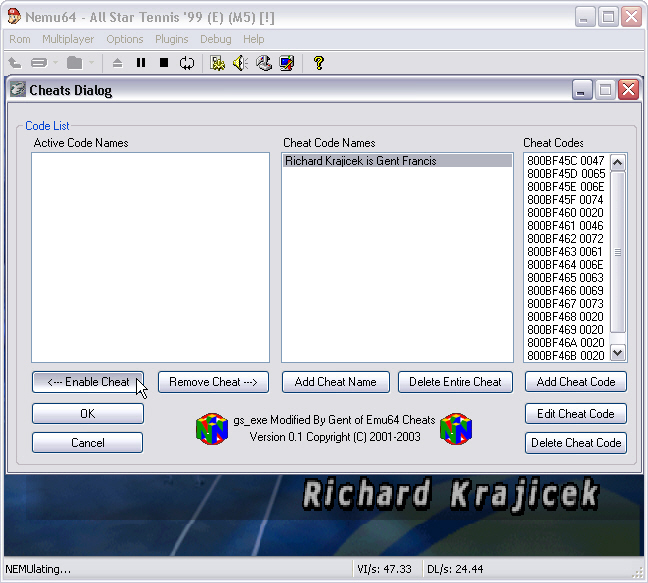Open the Help menu
This screenshot has height=583, width=648.
tap(253, 39)
